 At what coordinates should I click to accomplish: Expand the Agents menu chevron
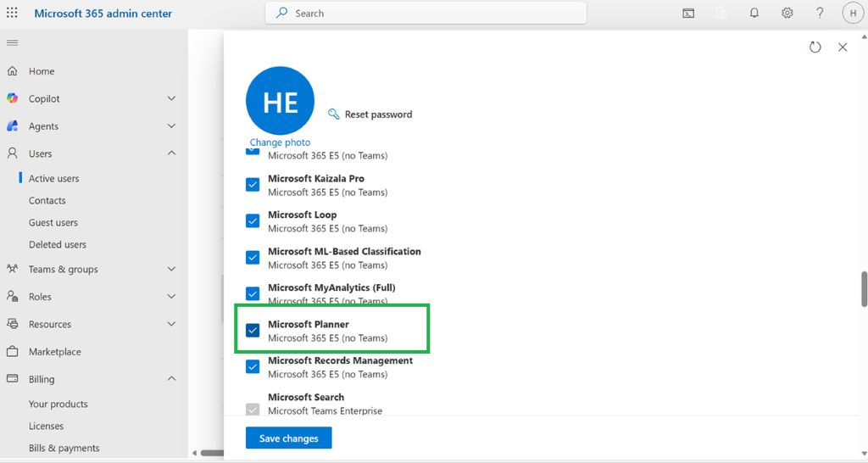pyautogui.click(x=171, y=126)
